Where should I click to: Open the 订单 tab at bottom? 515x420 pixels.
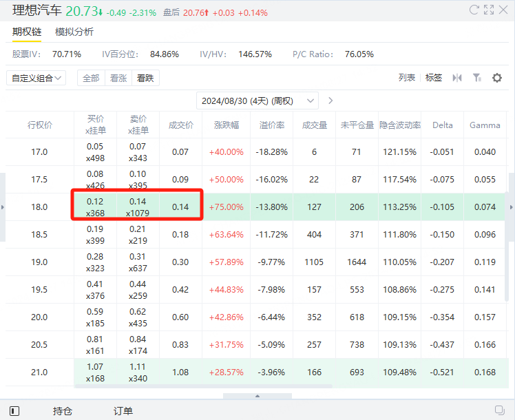pos(123,411)
